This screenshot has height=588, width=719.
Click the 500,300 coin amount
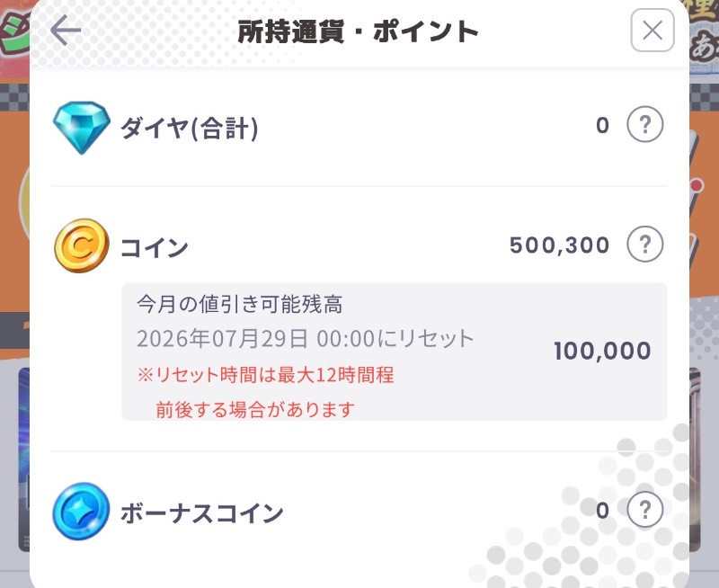click(x=559, y=245)
